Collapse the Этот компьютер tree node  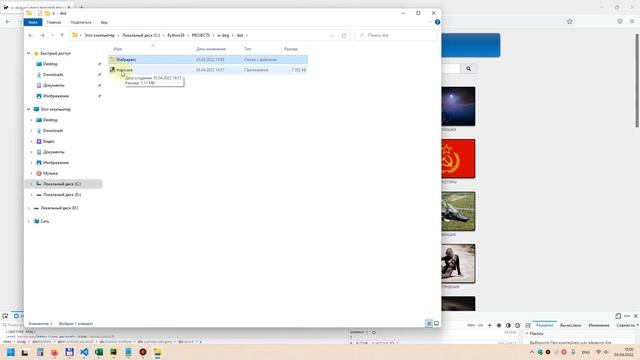pyautogui.click(x=29, y=109)
